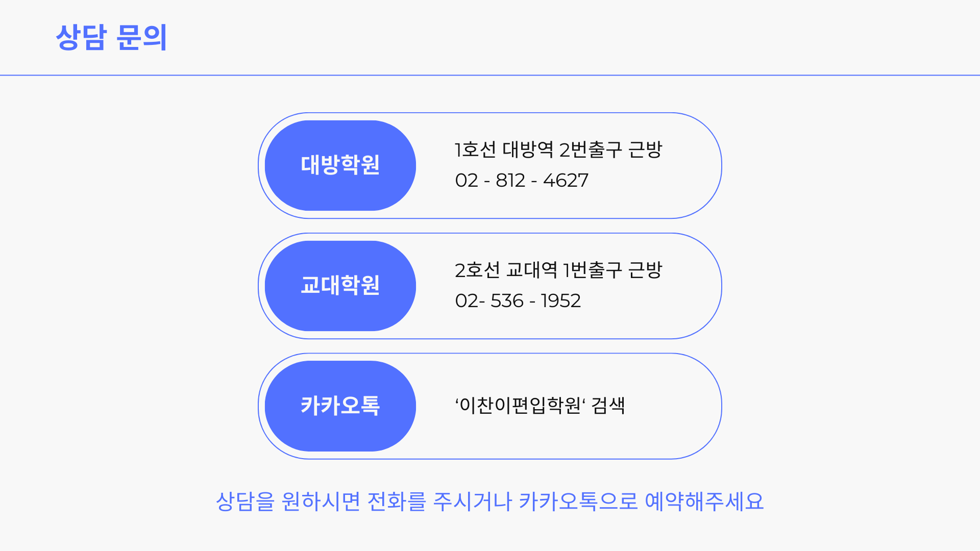Click the 카카오톡 blue pill button

pyautogui.click(x=340, y=406)
